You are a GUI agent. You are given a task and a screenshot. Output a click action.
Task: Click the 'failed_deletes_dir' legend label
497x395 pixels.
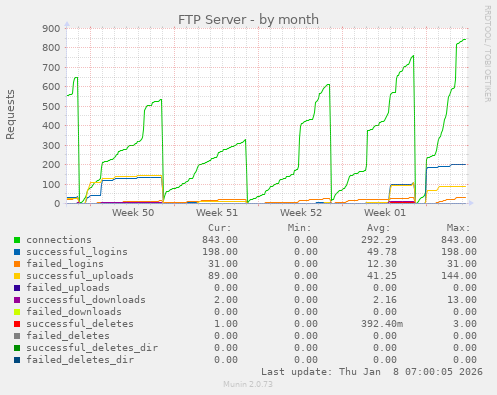click(80, 360)
